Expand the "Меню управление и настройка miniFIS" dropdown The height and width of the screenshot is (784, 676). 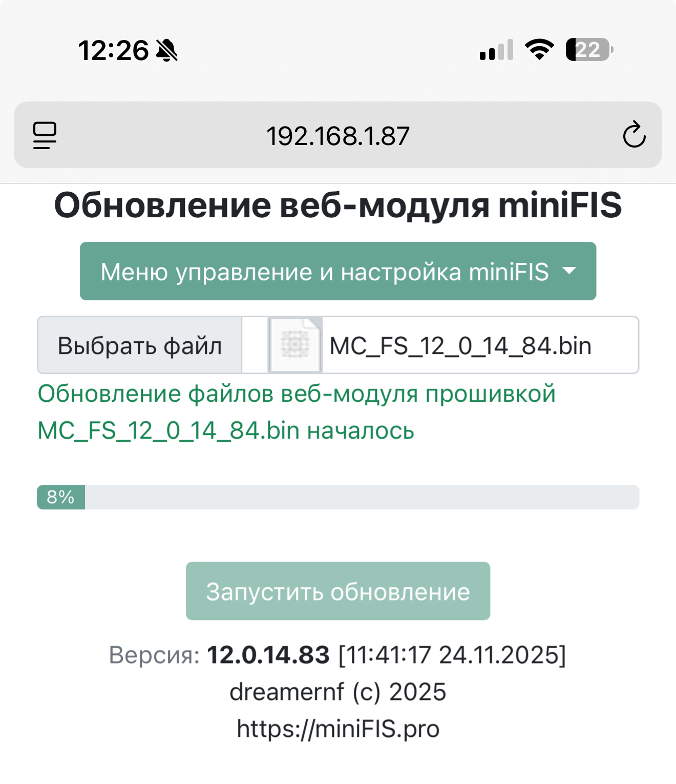(338, 271)
